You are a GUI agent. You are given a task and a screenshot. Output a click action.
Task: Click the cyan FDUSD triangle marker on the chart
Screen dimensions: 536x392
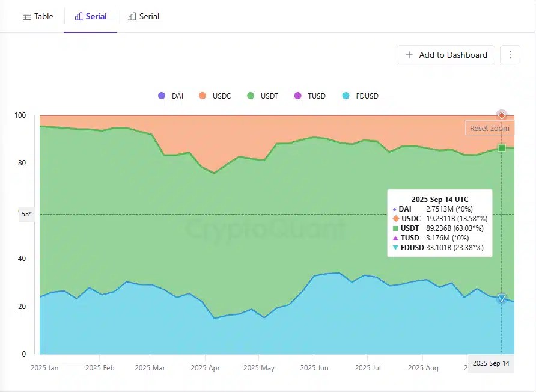point(502,298)
